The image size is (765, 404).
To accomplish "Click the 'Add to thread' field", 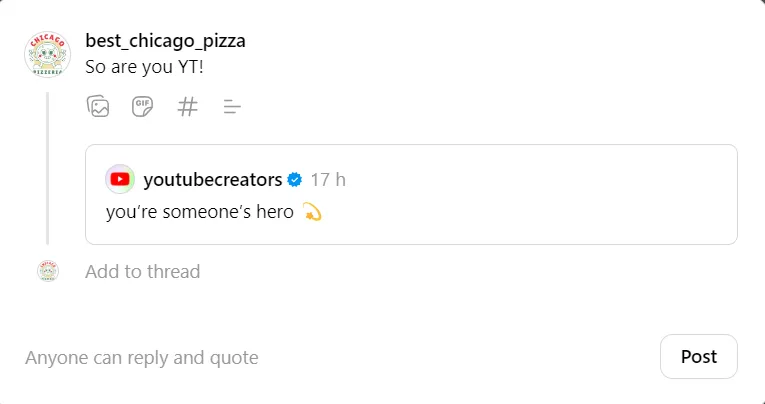I will [143, 271].
